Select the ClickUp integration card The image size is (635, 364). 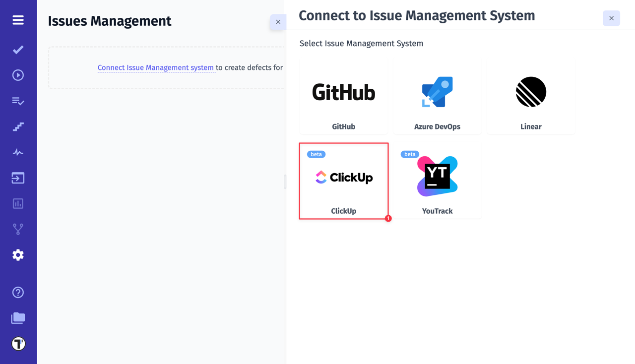(x=343, y=181)
